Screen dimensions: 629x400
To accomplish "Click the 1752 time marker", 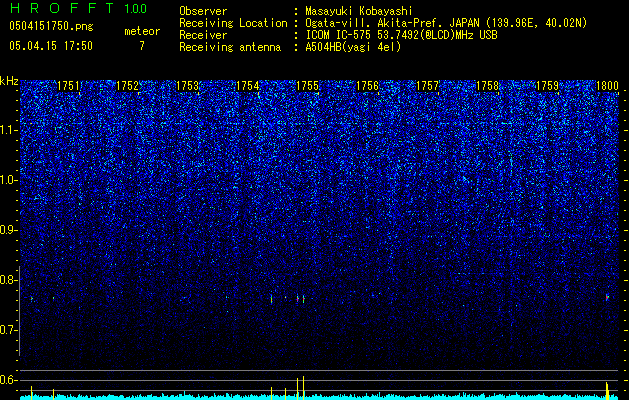I will (x=128, y=86).
